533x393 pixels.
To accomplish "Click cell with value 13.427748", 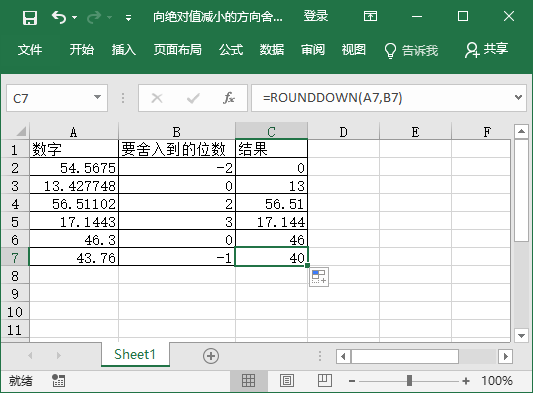I will pos(74,185).
